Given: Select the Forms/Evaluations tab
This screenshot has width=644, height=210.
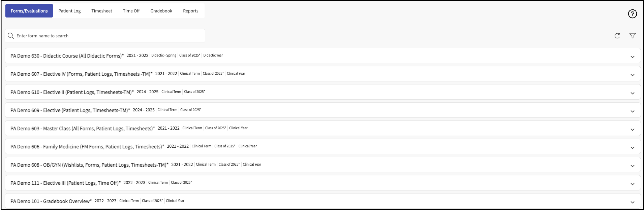Looking at the screenshot, I should tap(29, 11).
